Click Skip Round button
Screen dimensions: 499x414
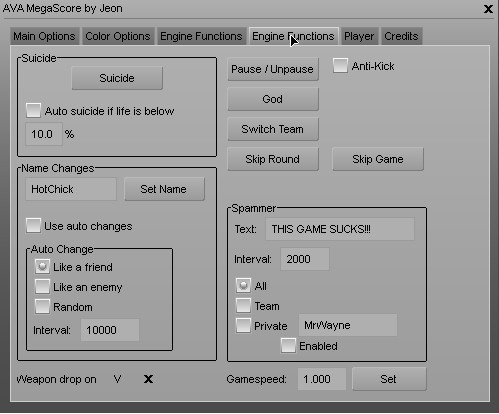coord(273,159)
